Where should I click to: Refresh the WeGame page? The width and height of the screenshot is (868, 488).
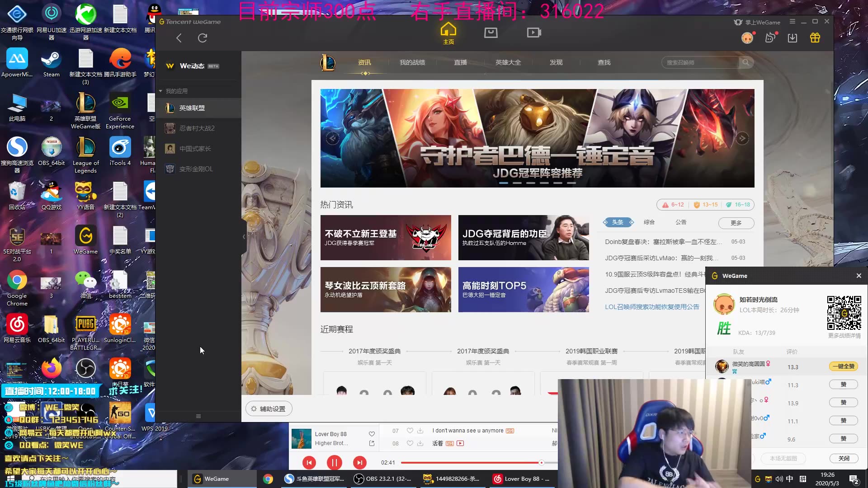[x=203, y=38]
